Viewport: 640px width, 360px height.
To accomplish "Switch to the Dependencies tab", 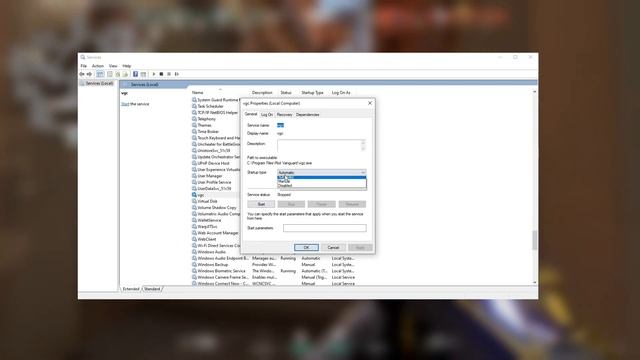I will pyautogui.click(x=308, y=115).
